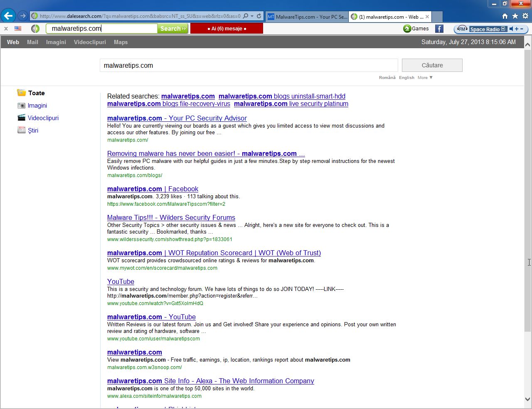
Task: Switch language to English
Action: click(x=406, y=78)
